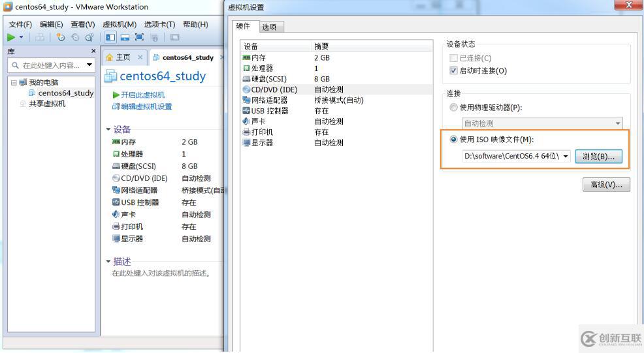Select 声卡 row in settings dialog
This screenshot has height=353, width=644.
click(x=336, y=121)
